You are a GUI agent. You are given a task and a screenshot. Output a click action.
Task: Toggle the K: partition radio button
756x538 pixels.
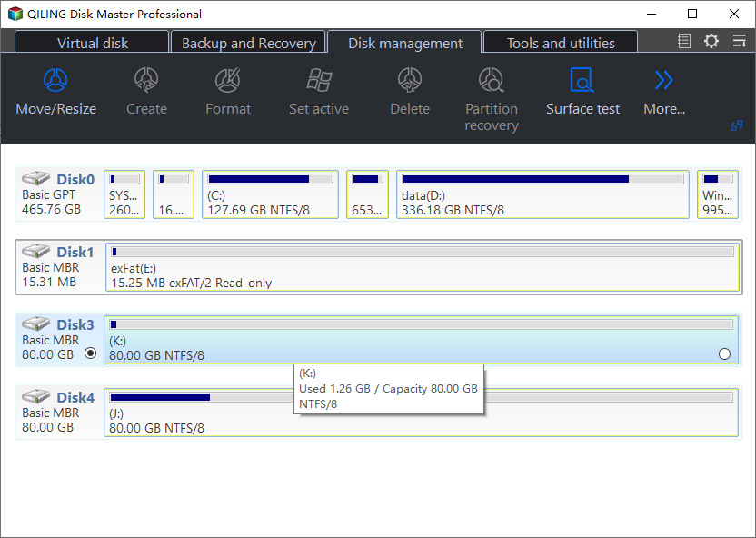click(x=724, y=354)
